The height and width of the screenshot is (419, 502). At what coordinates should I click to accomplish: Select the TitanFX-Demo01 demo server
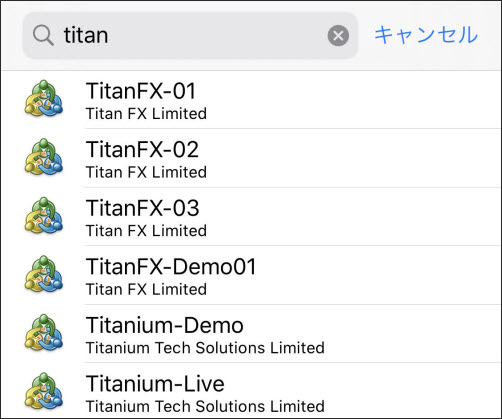(251, 275)
